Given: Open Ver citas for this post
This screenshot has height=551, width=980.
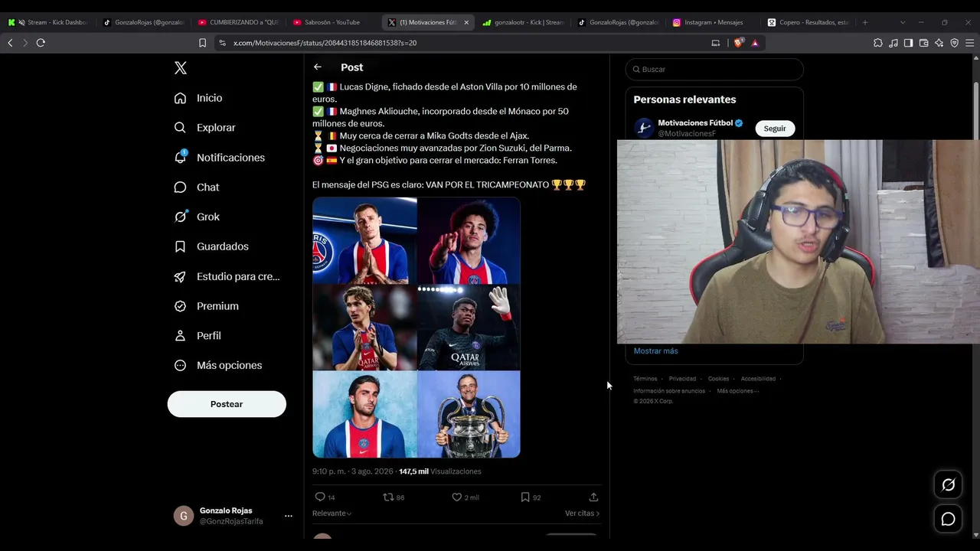Looking at the screenshot, I should click(x=582, y=514).
